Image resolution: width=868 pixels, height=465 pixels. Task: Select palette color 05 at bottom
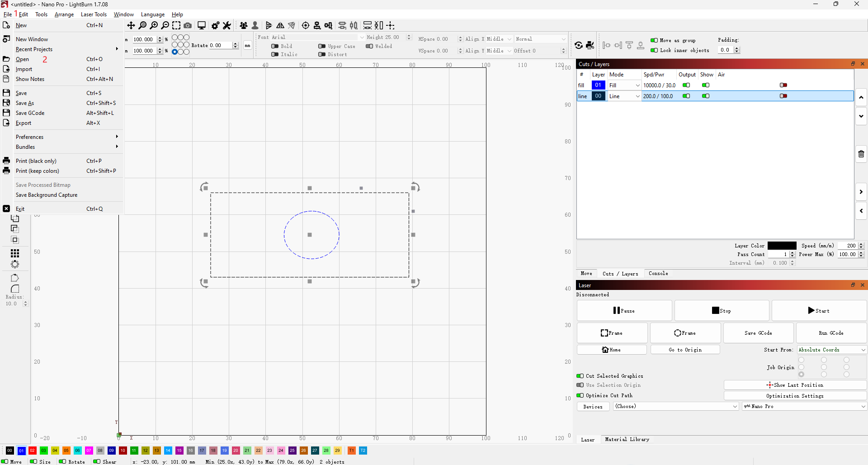[66, 451]
